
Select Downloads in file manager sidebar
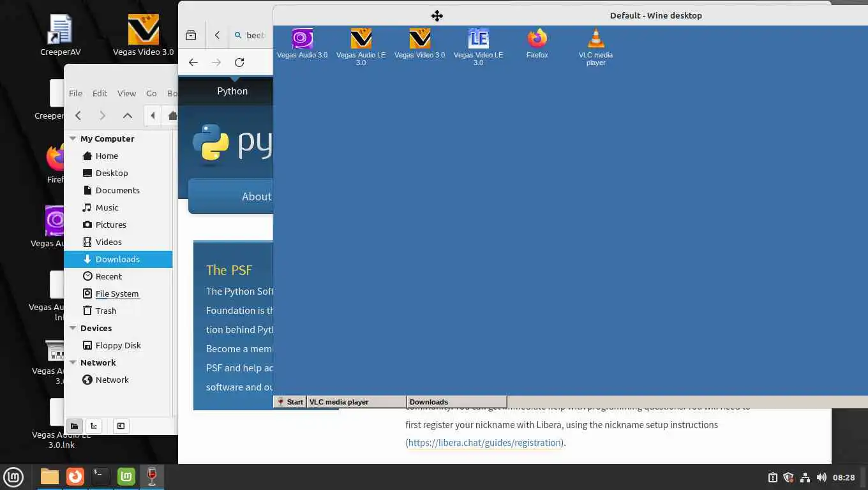pos(118,259)
